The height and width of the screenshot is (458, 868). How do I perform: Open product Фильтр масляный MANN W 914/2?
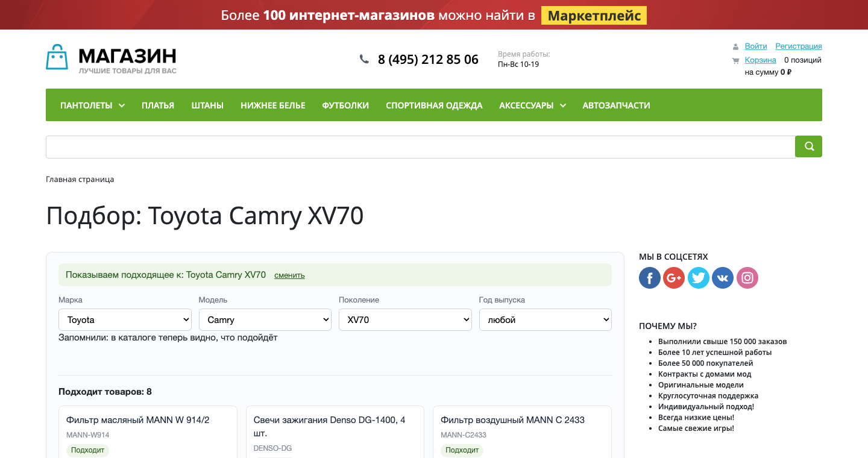pos(138,420)
